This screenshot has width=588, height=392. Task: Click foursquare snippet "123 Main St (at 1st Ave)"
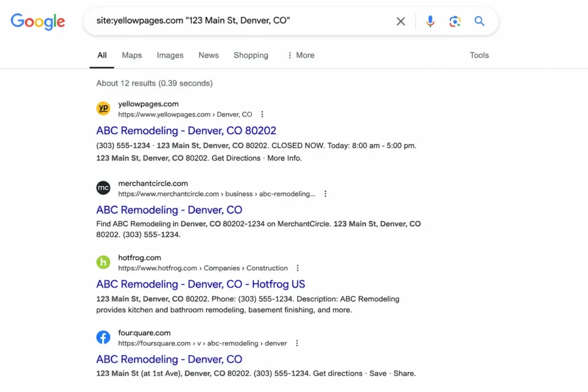pos(256,373)
